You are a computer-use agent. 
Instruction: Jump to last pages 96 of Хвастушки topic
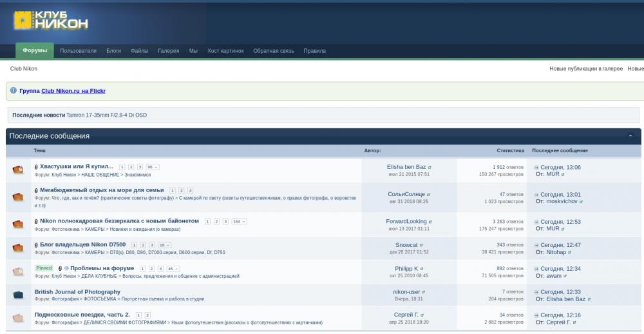click(153, 167)
